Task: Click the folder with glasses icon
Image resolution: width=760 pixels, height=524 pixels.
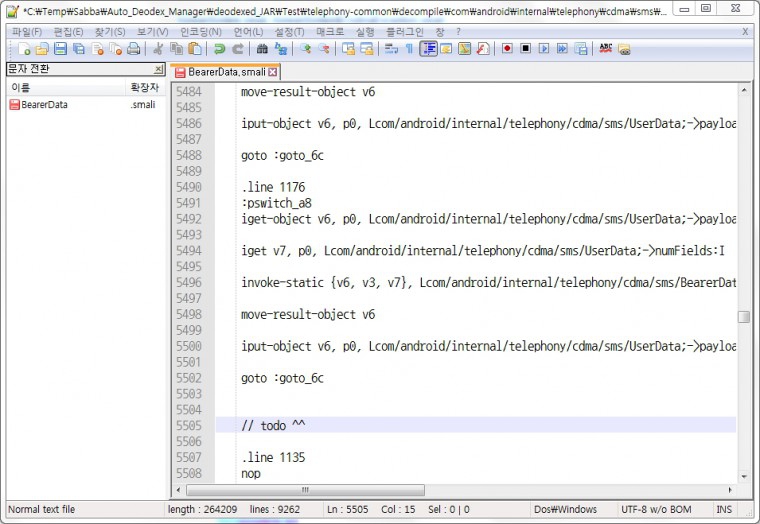Action: 624,48
